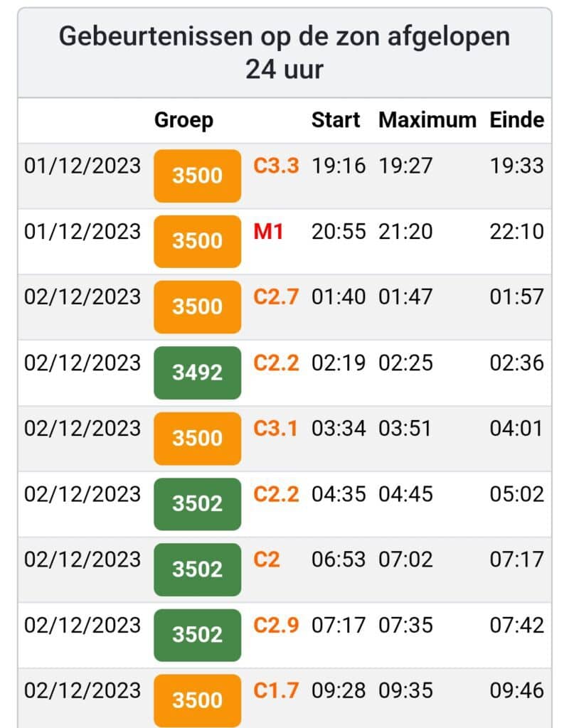Click the Groep column header
Viewport: 569px width, 728px height.
[184, 120]
